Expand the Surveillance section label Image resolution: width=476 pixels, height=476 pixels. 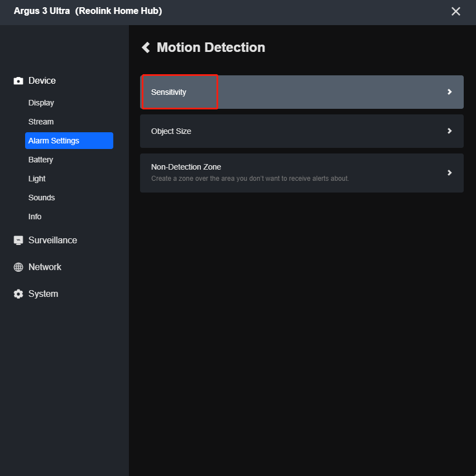[x=53, y=240]
